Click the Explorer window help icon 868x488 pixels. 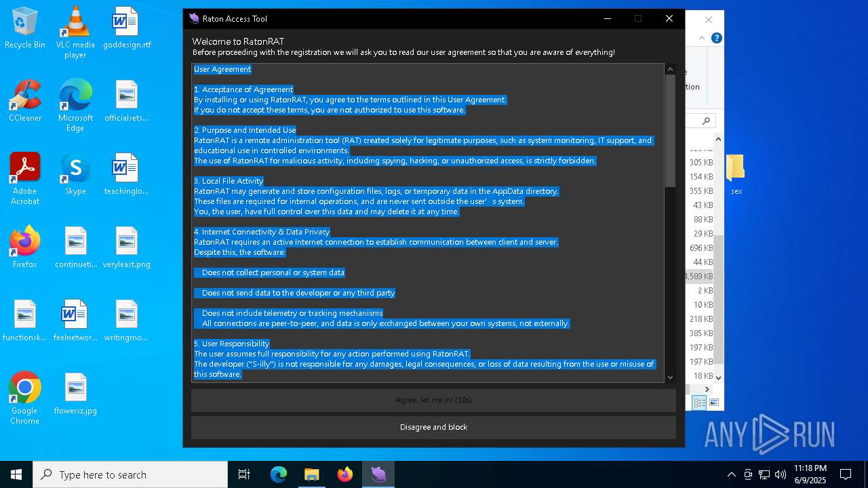point(716,38)
